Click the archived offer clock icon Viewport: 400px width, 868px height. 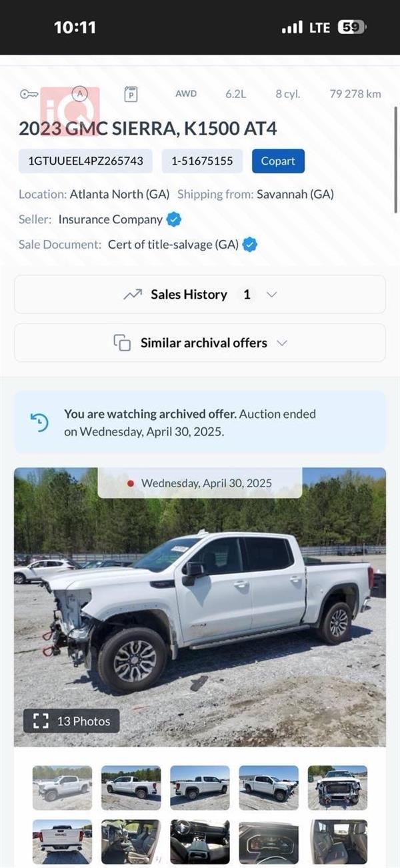tap(40, 420)
